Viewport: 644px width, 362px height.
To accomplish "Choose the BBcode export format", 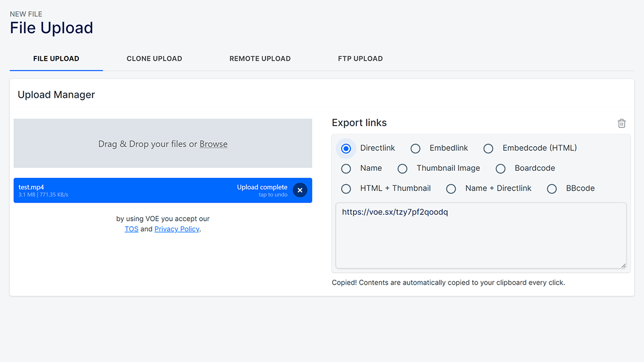I will pos(552,189).
